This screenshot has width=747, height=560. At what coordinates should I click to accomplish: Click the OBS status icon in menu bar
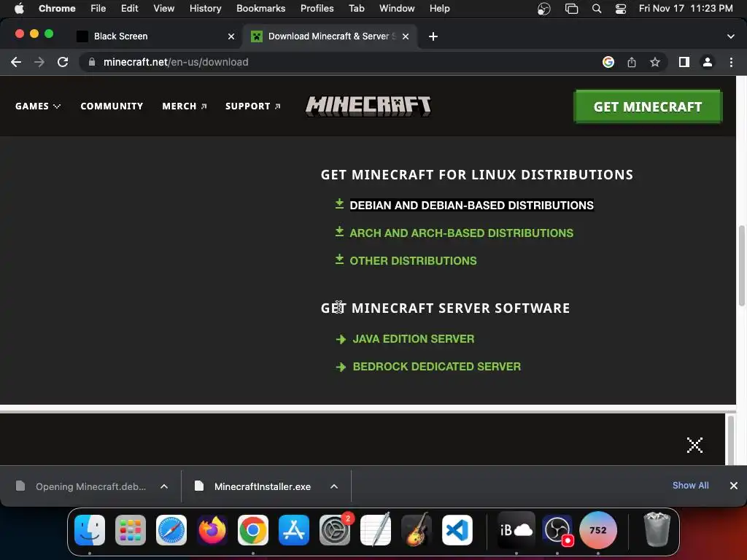(543, 9)
